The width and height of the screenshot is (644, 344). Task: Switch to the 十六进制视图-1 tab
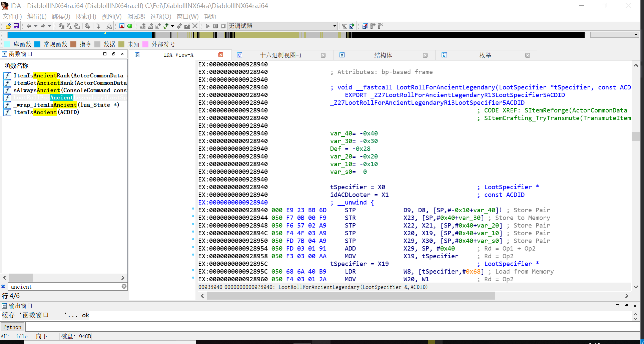click(x=281, y=55)
